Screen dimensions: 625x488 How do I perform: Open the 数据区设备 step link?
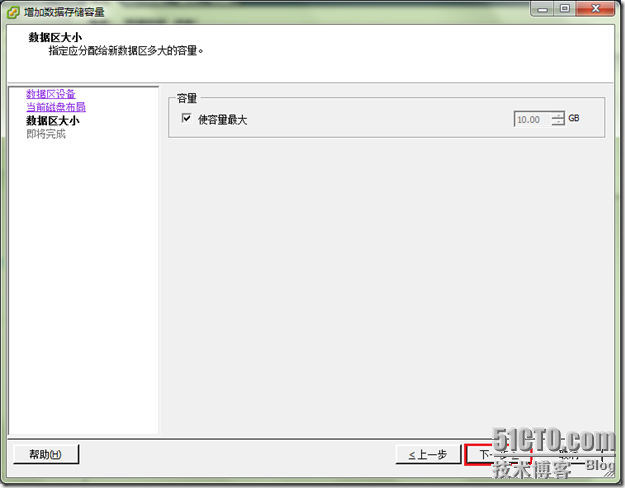point(51,94)
